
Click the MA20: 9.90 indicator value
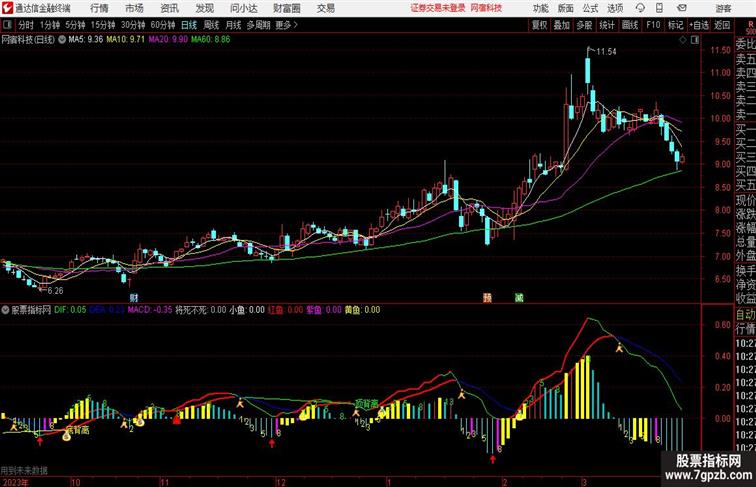click(168, 40)
